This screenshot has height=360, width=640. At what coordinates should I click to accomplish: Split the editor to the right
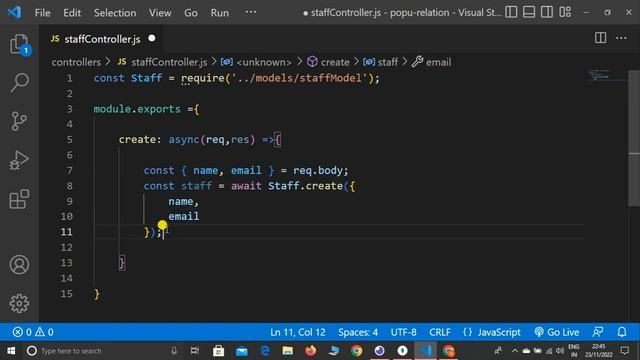[600, 38]
